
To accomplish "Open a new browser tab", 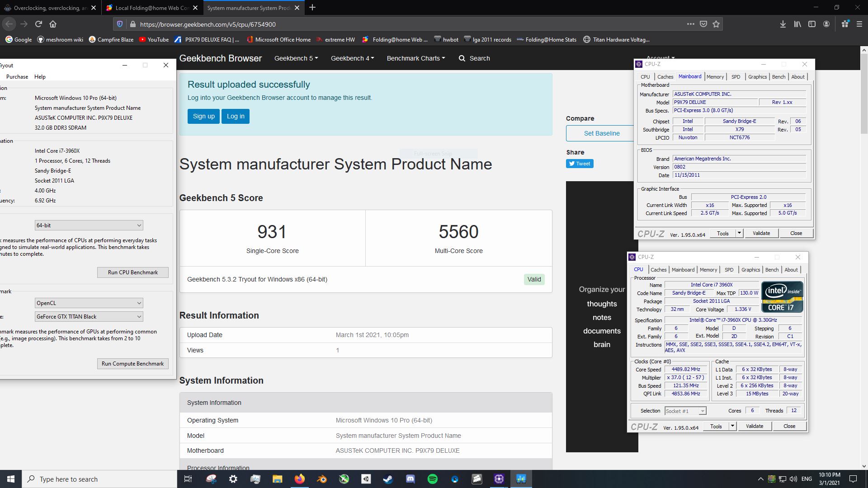I will [312, 8].
